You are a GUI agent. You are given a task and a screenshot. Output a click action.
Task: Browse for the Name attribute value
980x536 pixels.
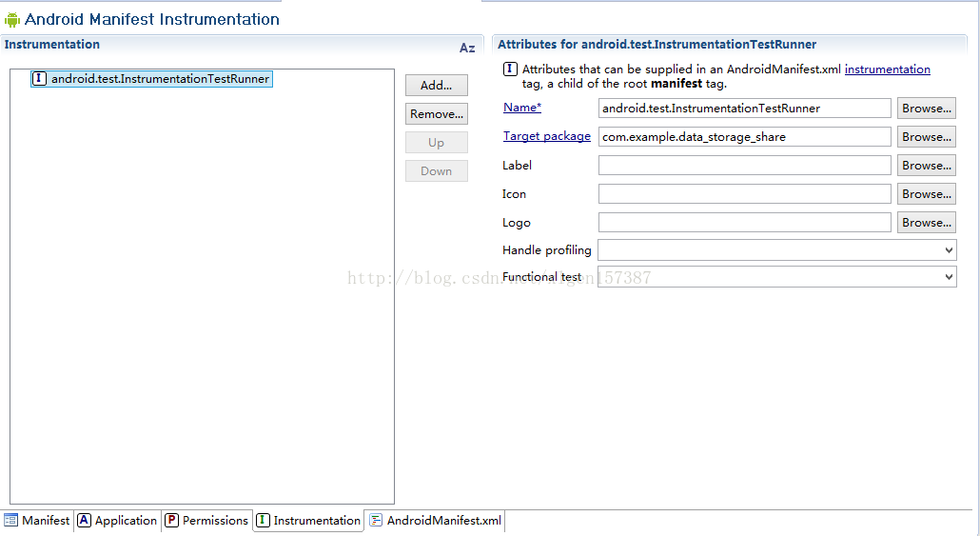[926, 109]
